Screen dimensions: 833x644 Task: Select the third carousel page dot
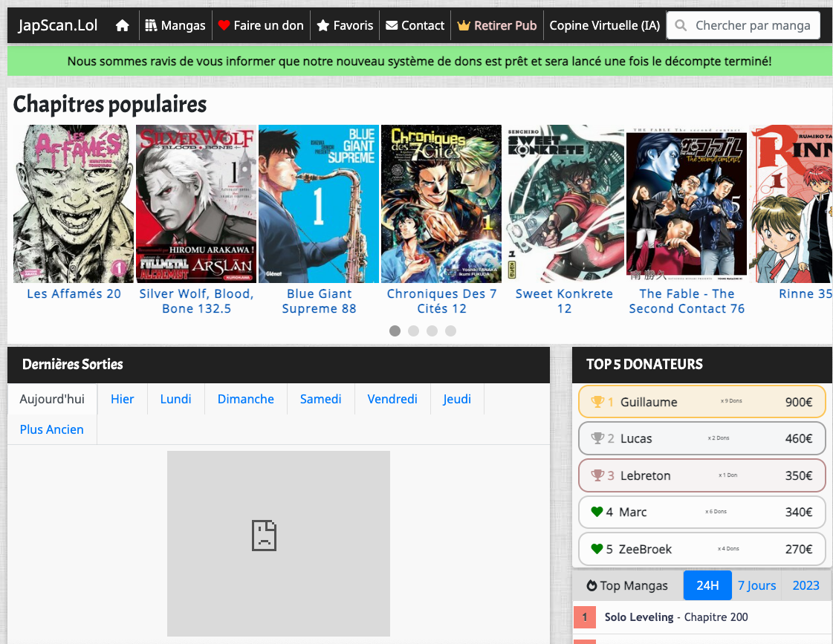(x=432, y=331)
